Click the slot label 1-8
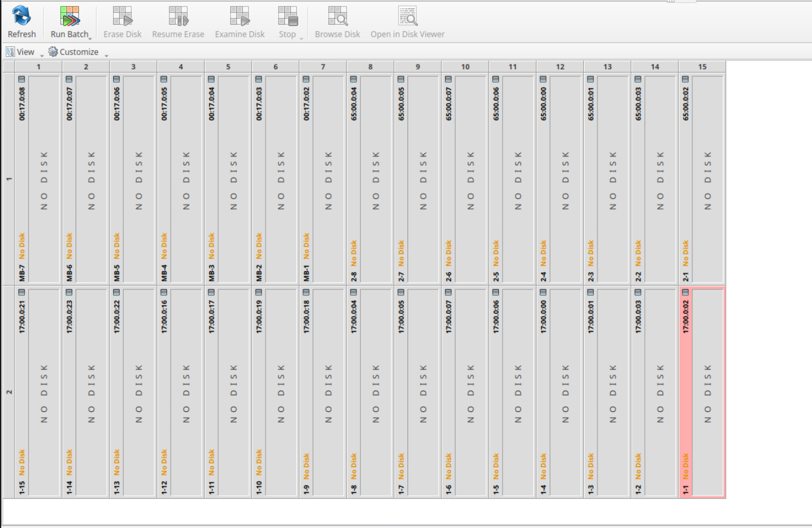The image size is (812, 528). click(354, 489)
